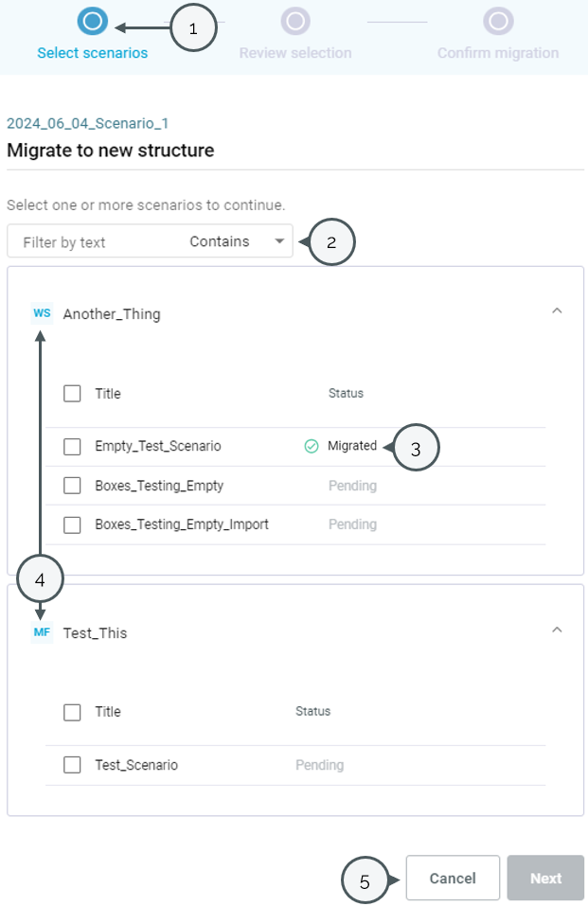Check the Boxes_Testing_Empty_Import checkbox
Viewport: 588px width, 906px height.
[x=72, y=524]
